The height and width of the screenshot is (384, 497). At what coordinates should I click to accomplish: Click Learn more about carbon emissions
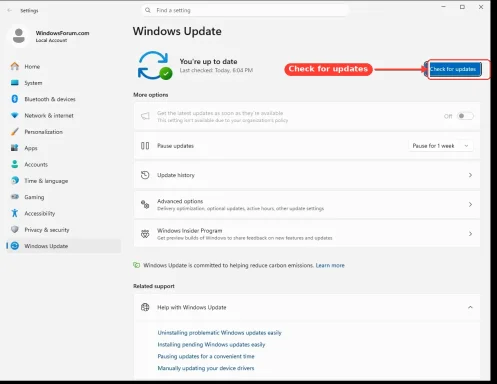(x=330, y=265)
